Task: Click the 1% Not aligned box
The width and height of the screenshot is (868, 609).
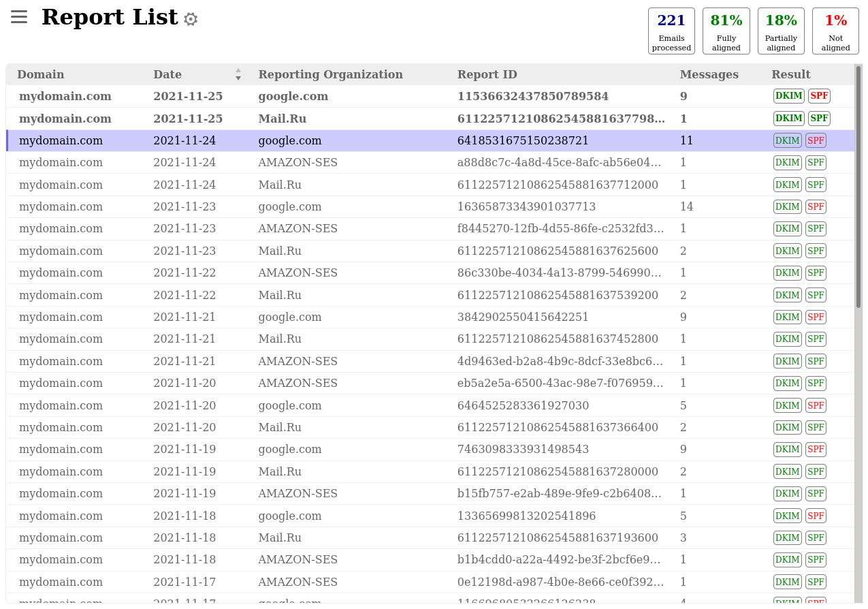Action: 835,31
